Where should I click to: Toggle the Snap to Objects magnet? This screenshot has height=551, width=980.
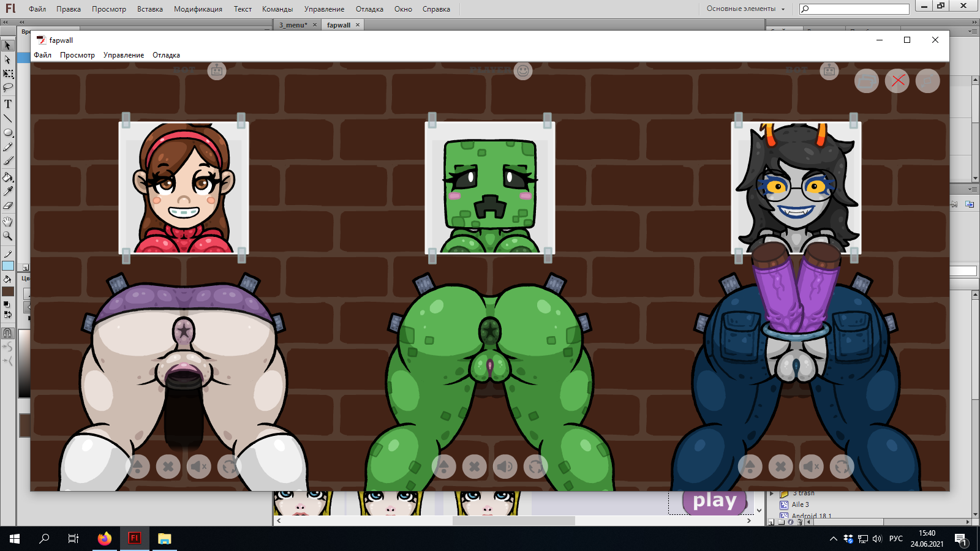pyautogui.click(x=8, y=333)
